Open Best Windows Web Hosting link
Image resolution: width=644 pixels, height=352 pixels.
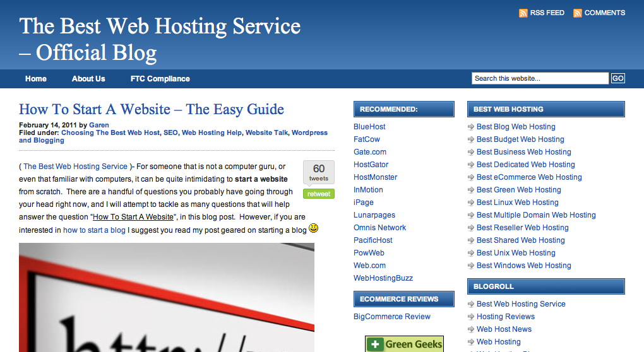click(x=523, y=266)
